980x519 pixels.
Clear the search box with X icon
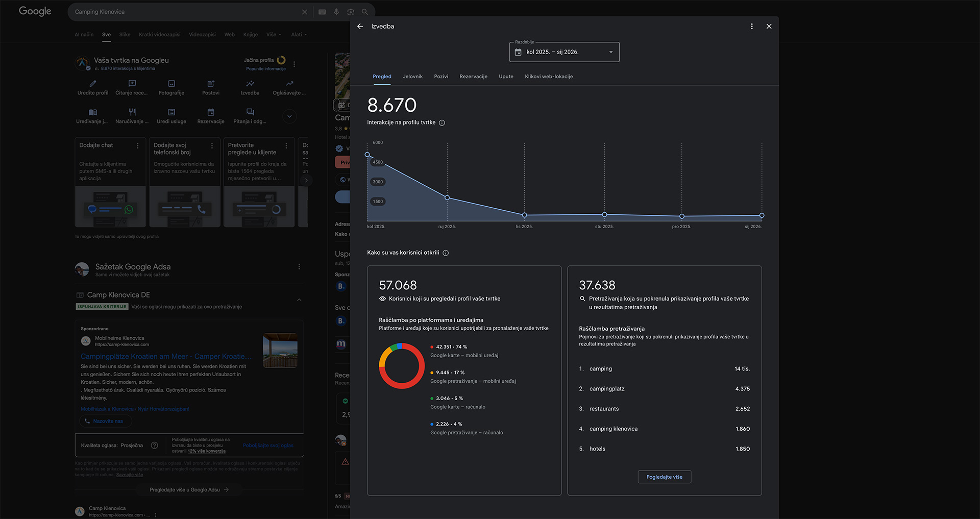pyautogui.click(x=305, y=12)
